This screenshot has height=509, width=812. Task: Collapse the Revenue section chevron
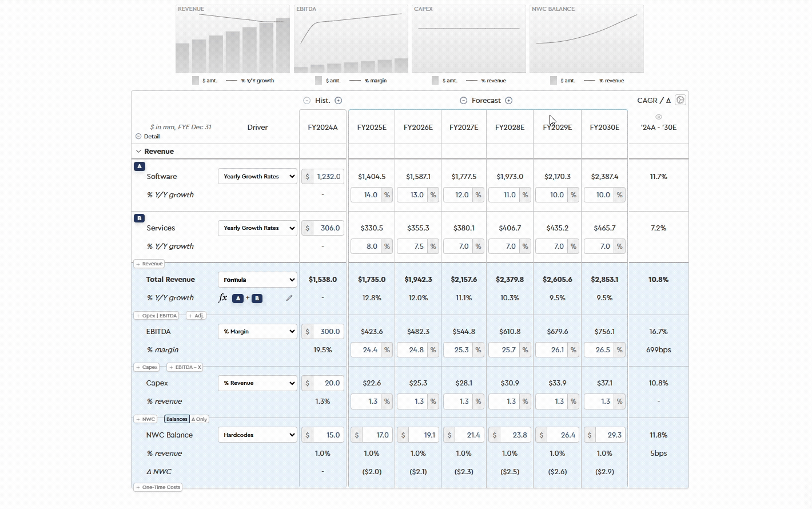(138, 151)
